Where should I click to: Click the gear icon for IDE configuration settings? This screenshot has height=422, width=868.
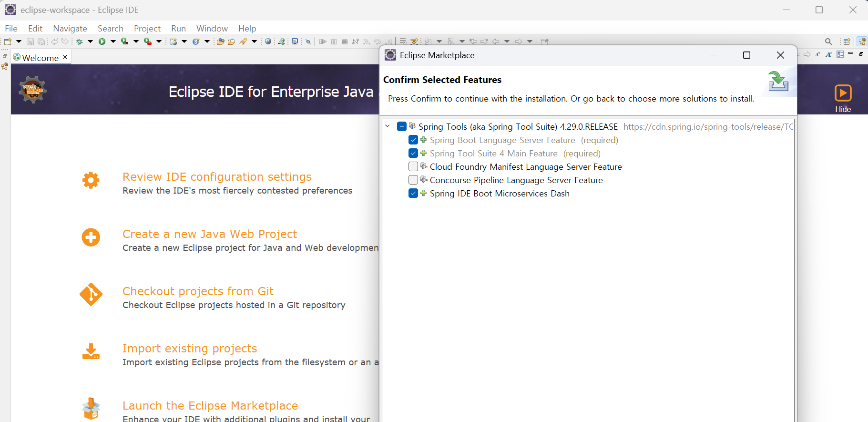point(91,180)
